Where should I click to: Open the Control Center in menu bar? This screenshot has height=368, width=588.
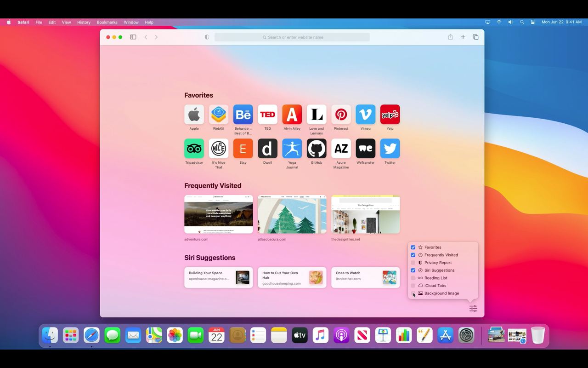click(x=533, y=22)
